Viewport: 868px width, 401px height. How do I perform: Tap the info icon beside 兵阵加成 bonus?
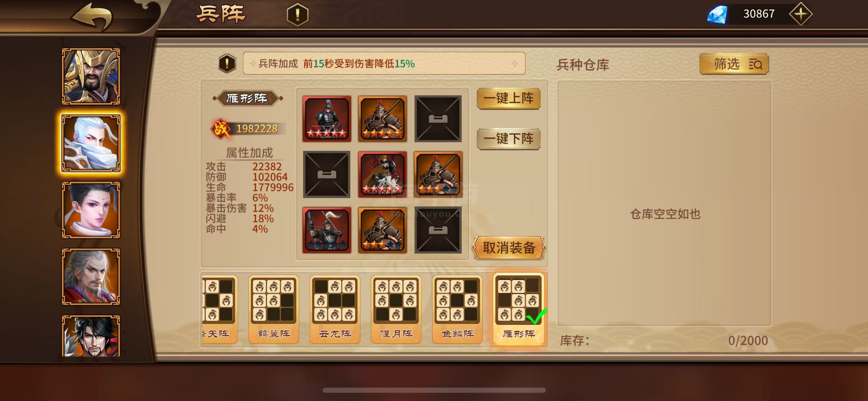tap(227, 63)
